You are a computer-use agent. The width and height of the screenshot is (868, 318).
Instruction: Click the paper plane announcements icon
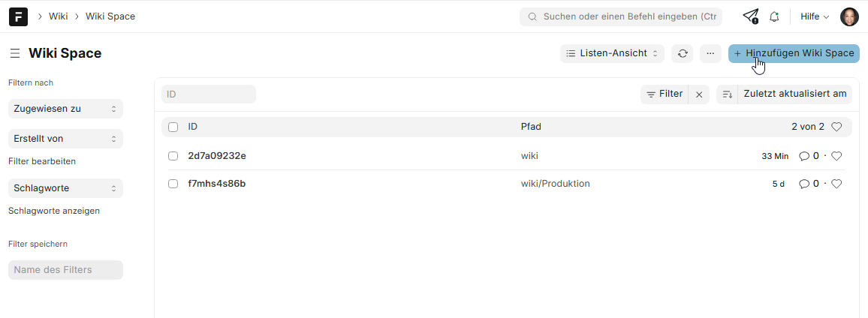[x=750, y=16]
